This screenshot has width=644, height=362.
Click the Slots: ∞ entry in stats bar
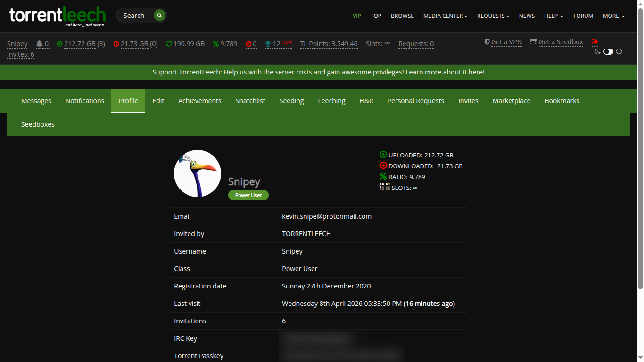[378, 44]
